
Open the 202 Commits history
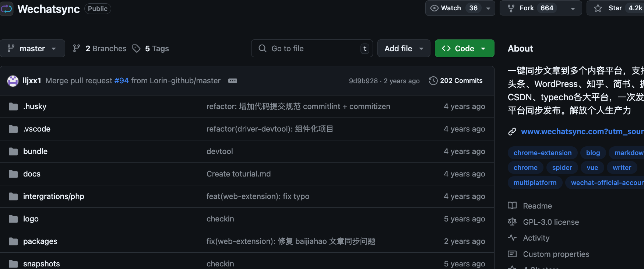[456, 81]
